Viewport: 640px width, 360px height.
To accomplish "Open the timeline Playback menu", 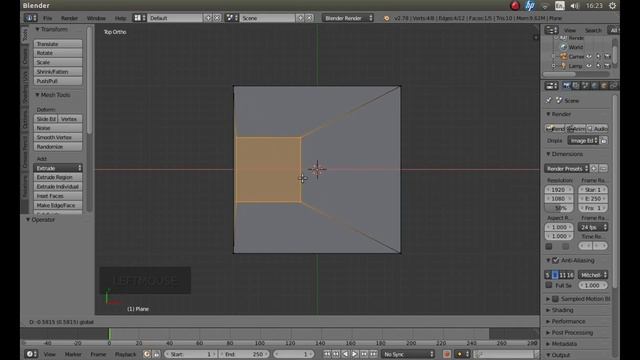I will coord(125,354).
